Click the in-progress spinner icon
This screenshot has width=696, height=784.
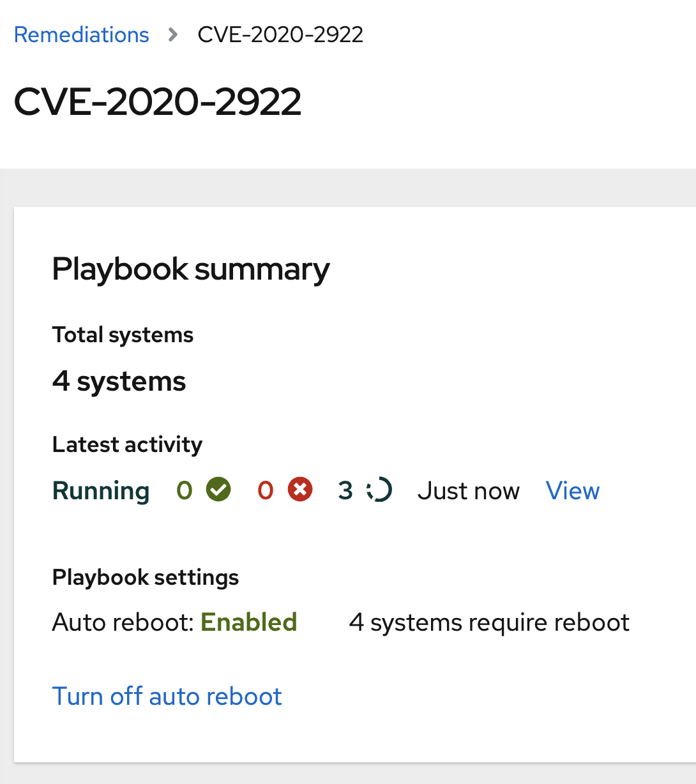point(379,490)
